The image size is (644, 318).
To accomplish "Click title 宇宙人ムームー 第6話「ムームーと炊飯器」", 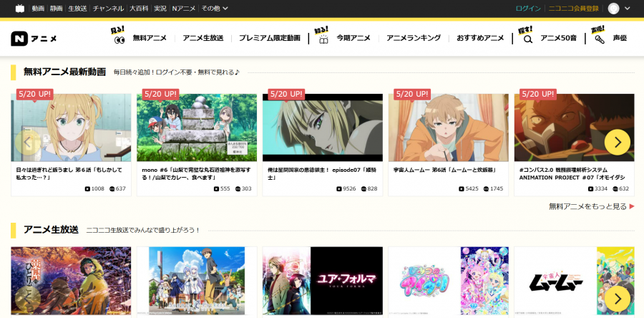I will [445, 170].
